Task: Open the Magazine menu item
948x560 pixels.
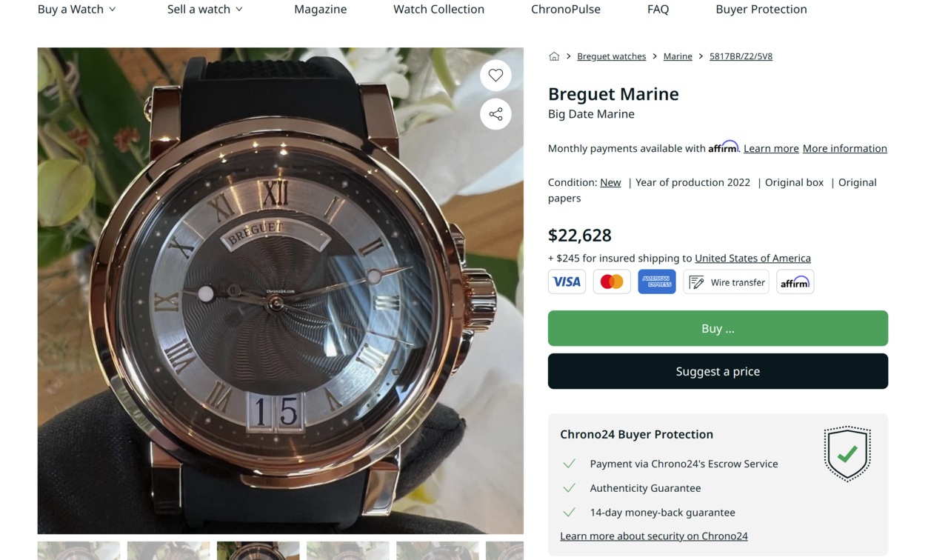Action: point(320,10)
